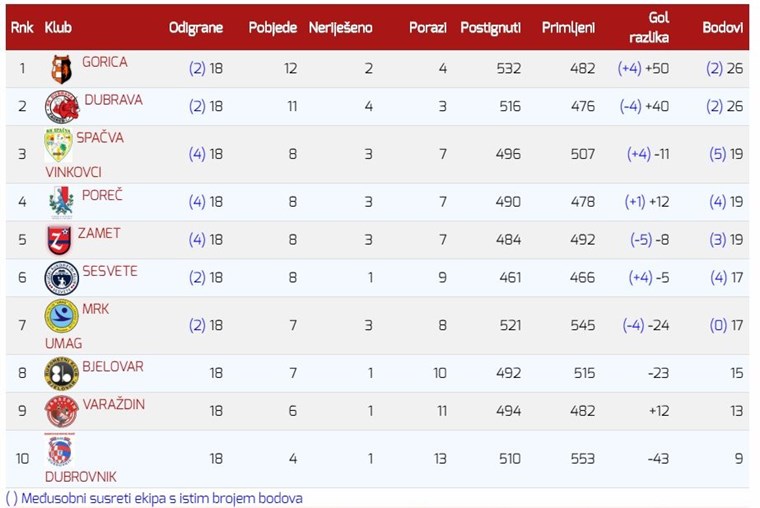This screenshot has height=508, width=760.
Task: Click the Zamet club logo
Action: tap(58, 240)
